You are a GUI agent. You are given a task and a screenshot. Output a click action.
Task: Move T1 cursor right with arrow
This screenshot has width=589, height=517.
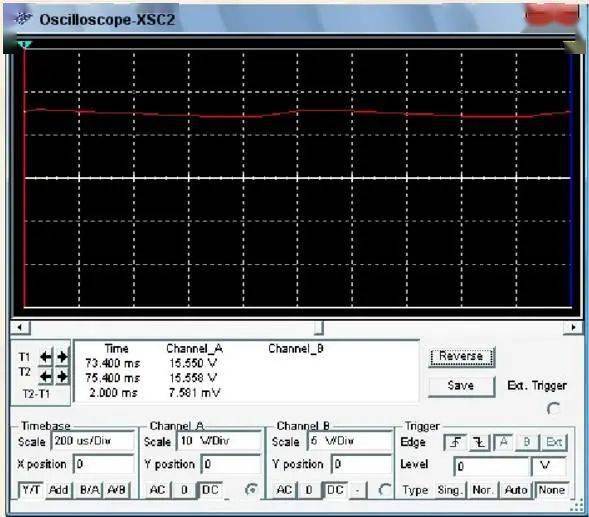[62, 357]
